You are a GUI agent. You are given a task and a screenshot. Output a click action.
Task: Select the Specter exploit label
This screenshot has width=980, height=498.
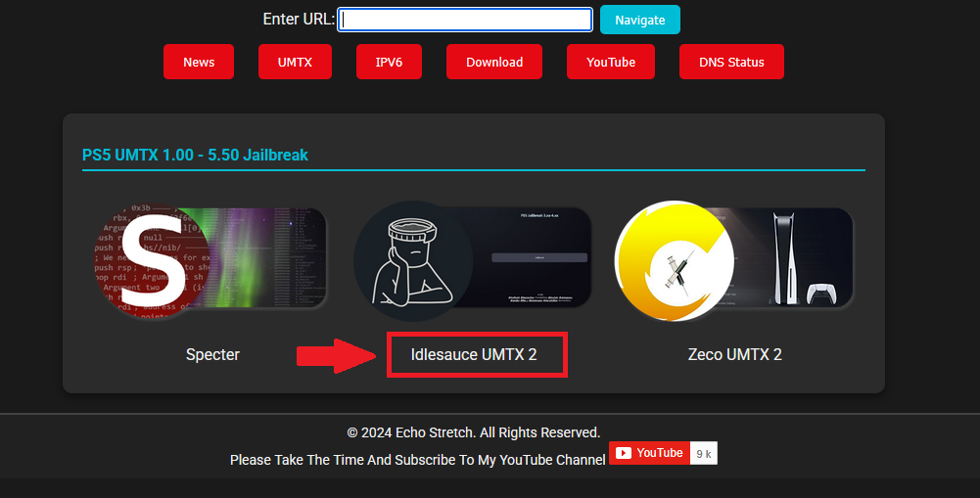(212, 354)
